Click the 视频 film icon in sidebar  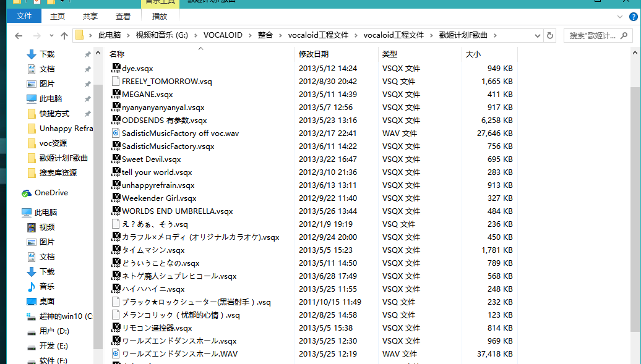point(32,227)
